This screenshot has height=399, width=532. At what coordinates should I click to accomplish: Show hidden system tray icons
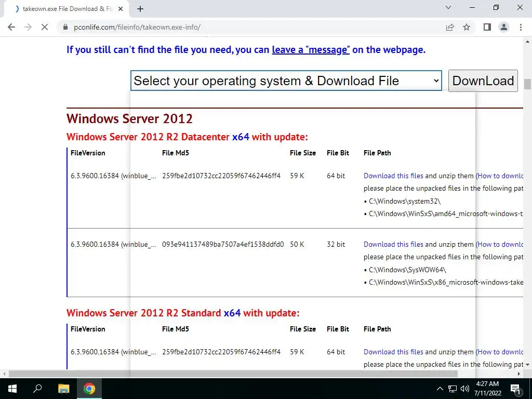[440, 389]
